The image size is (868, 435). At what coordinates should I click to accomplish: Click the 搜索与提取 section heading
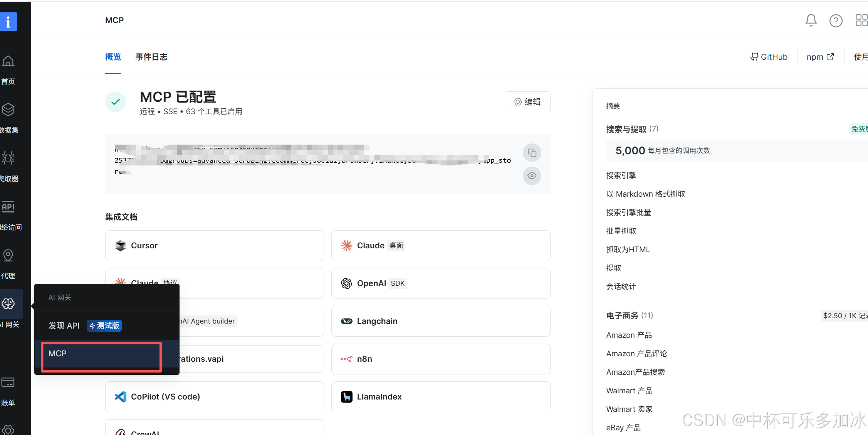(626, 129)
